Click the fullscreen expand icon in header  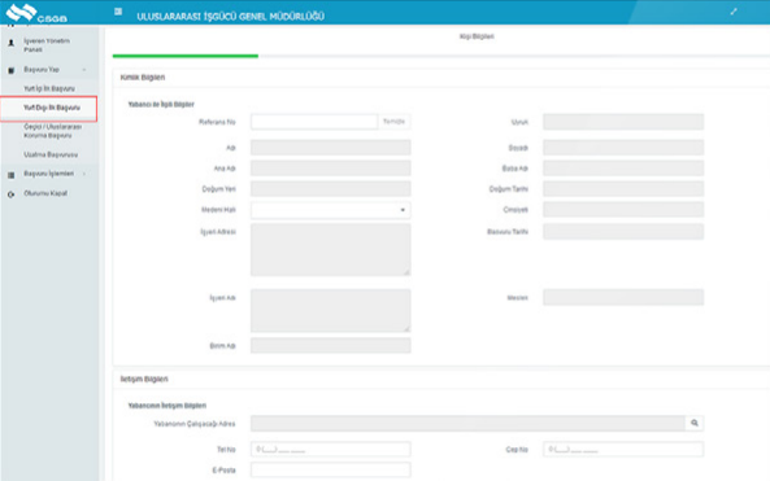pyautogui.click(x=734, y=12)
